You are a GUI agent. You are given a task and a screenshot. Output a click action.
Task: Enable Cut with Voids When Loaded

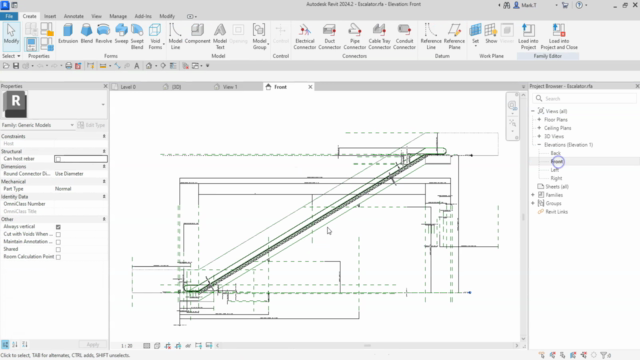pos(58,234)
